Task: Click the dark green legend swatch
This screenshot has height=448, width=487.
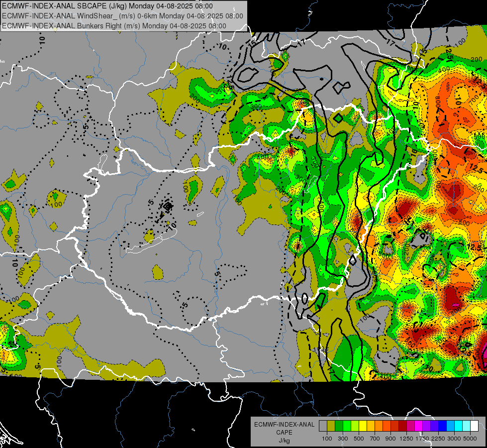Action: (339, 426)
